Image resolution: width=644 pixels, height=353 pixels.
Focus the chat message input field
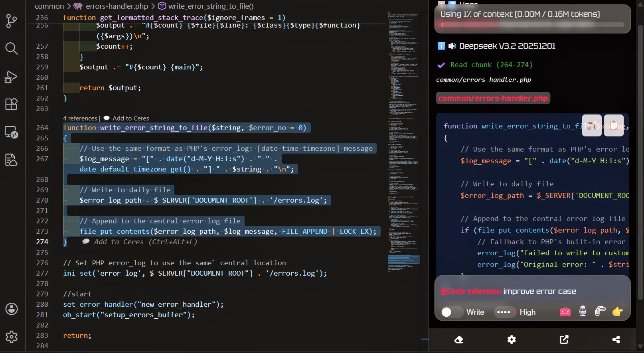[532, 291]
